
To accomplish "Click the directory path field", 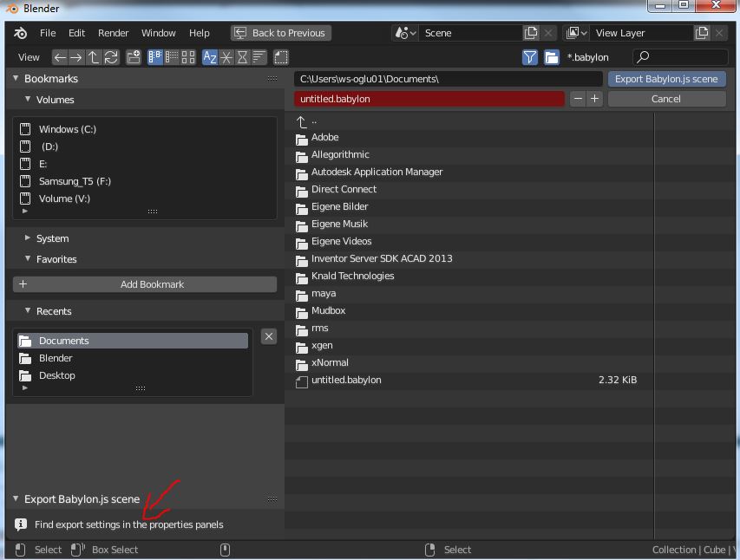I will tap(449, 79).
